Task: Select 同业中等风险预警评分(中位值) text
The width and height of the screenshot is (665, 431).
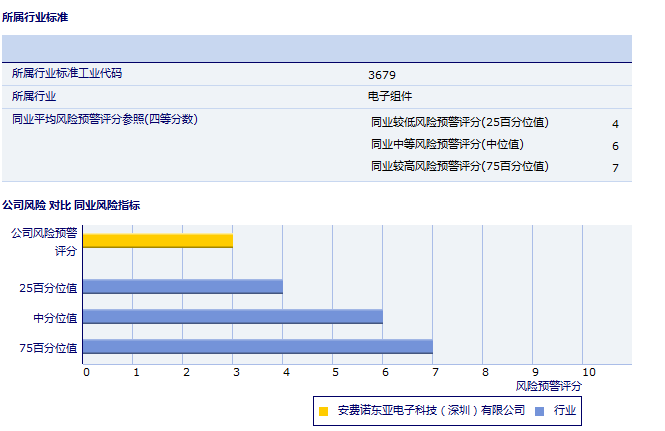Action: coord(446,145)
